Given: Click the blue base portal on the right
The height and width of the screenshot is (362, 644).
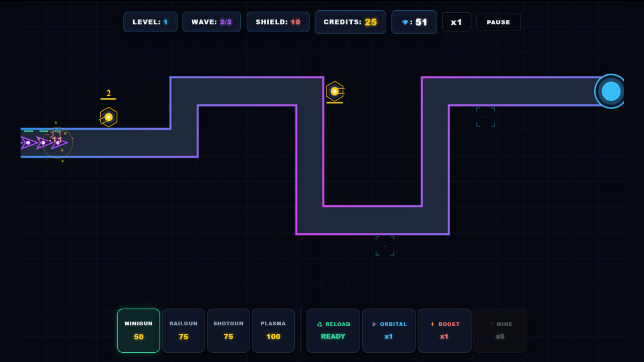Looking at the screenshot, I should click(610, 91).
